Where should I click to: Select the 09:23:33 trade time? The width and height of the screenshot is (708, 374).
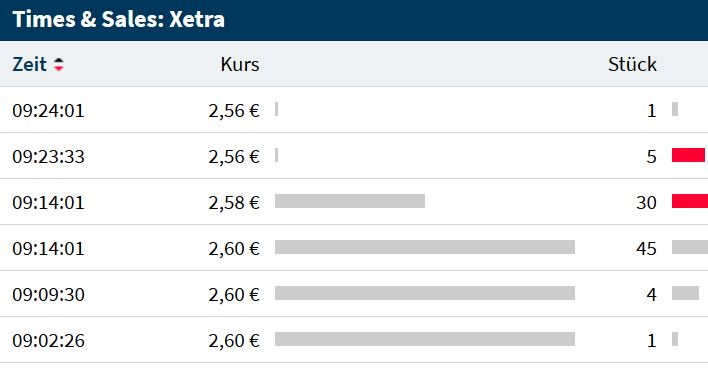48,157
